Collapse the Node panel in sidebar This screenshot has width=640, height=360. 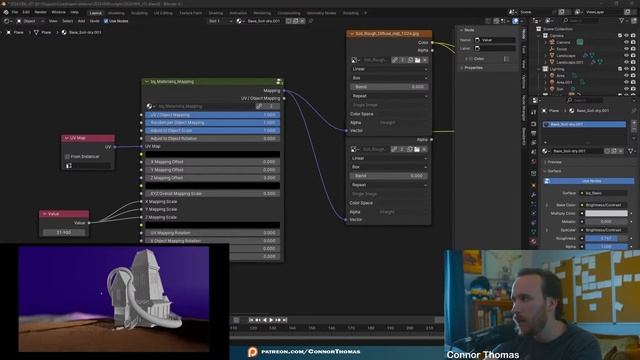[462, 30]
